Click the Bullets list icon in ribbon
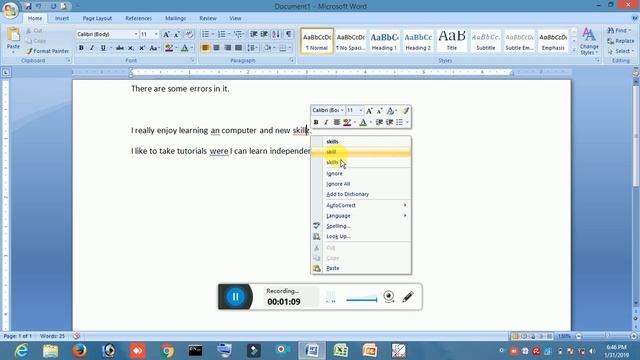This screenshot has height=360, width=640. click(x=205, y=34)
